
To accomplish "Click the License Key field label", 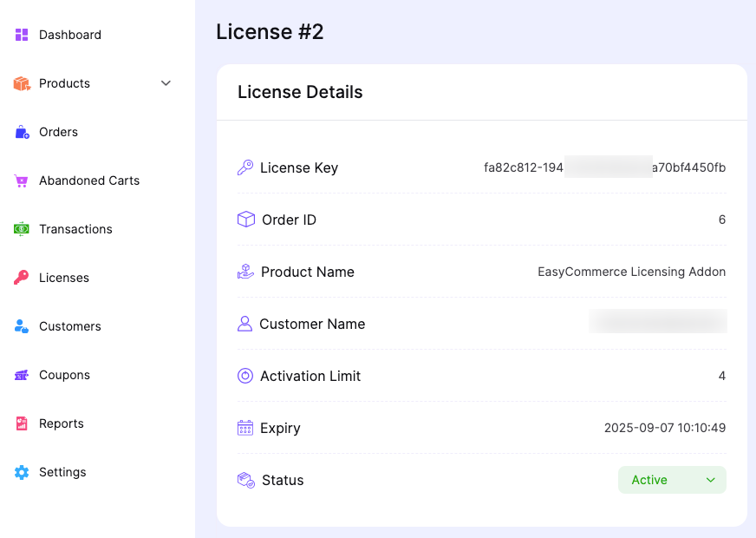I will point(299,167).
